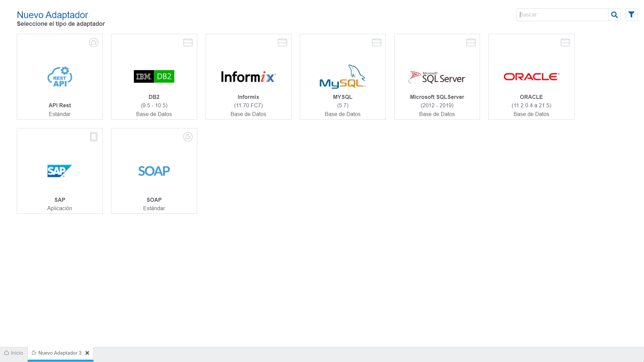The height and width of the screenshot is (362, 644).
Task: Close the Nuevo Adaptador 3 tab
Action: [x=87, y=353]
